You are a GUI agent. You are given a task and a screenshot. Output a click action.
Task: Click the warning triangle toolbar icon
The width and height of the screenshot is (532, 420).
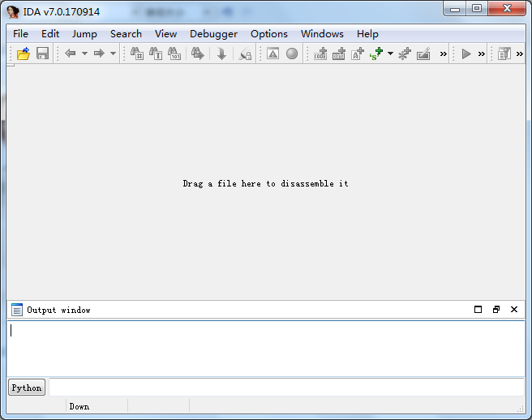pos(272,54)
